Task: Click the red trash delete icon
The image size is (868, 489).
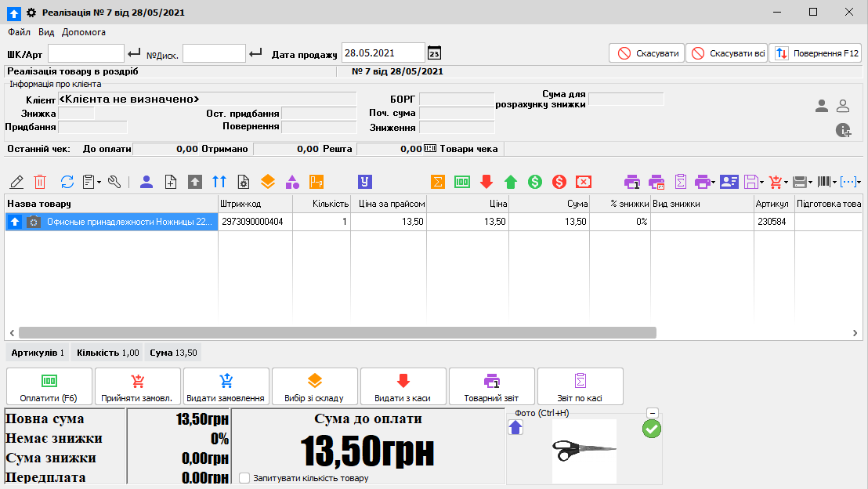Action: (x=40, y=182)
